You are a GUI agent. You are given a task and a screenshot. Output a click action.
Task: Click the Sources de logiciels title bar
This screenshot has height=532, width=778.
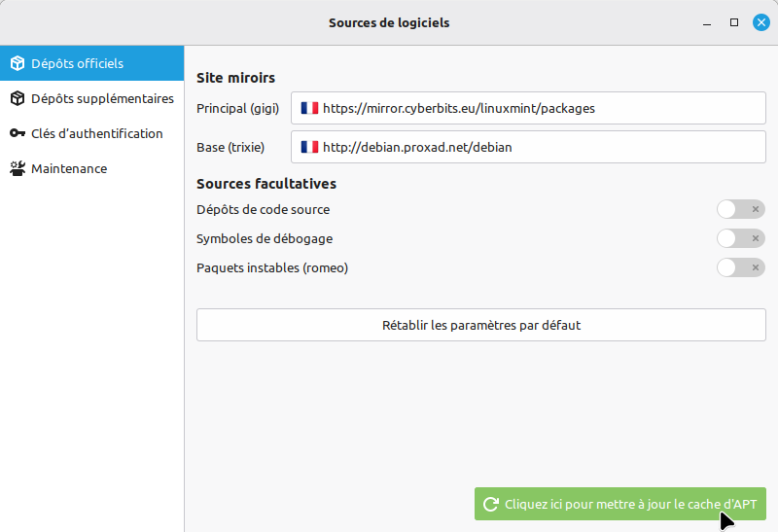(x=389, y=22)
